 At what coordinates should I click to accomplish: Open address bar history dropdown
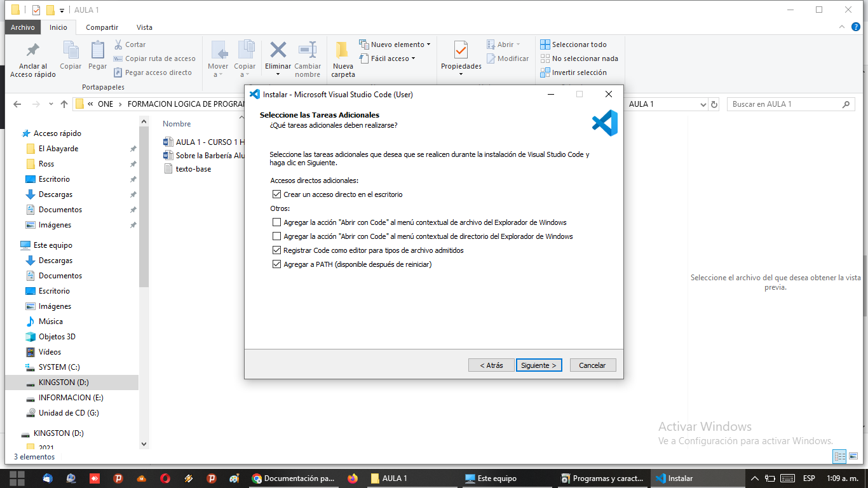tap(703, 104)
